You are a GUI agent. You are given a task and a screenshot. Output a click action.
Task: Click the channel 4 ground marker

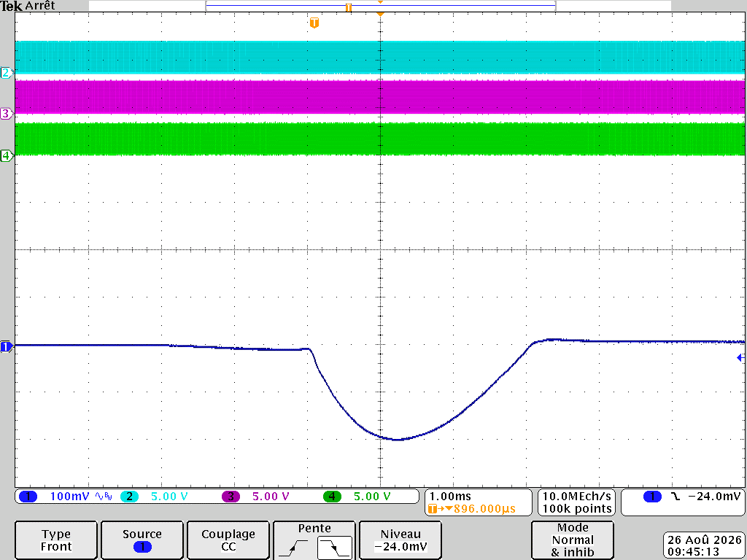coord(6,155)
